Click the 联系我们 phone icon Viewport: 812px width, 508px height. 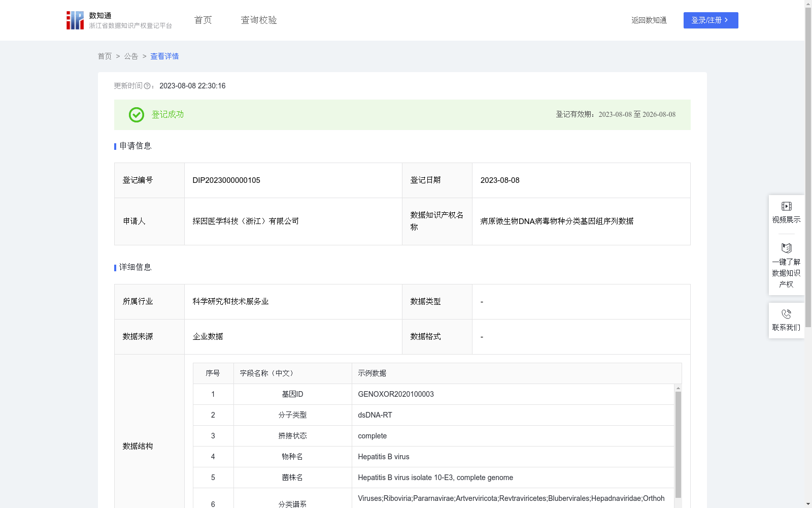coord(786,314)
